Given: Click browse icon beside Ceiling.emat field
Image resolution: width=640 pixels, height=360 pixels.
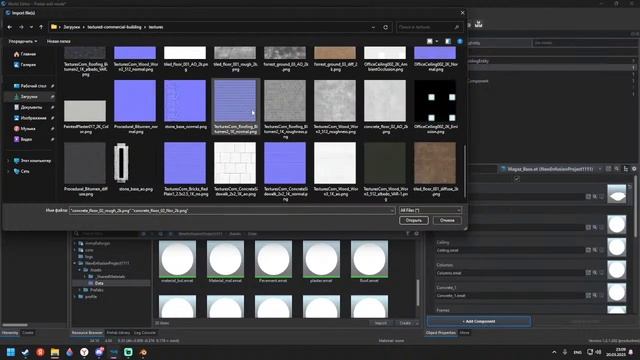Looking at the screenshot, I should tap(588, 250).
